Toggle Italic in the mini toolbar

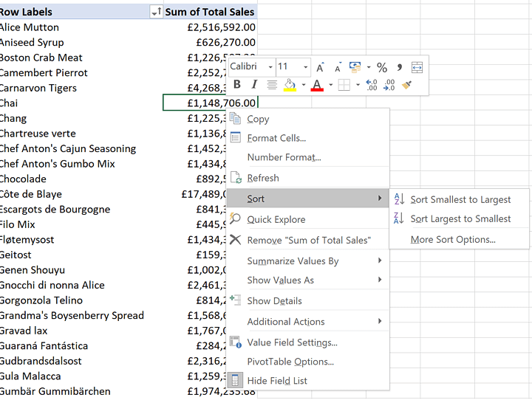(254, 85)
